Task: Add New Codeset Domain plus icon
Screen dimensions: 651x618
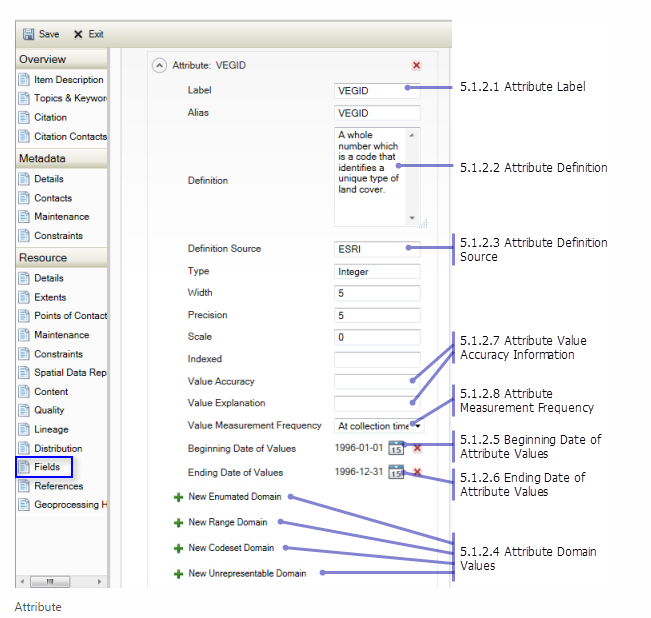Action: 179,548
